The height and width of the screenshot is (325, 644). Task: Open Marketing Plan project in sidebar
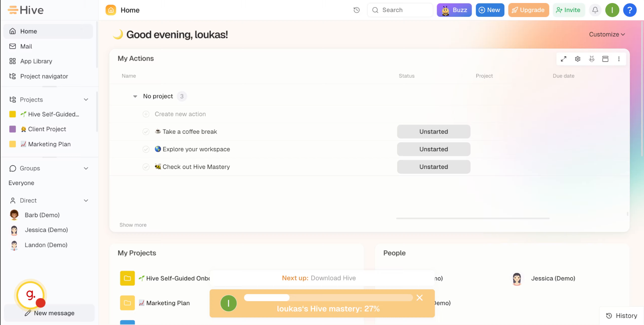pos(46,144)
